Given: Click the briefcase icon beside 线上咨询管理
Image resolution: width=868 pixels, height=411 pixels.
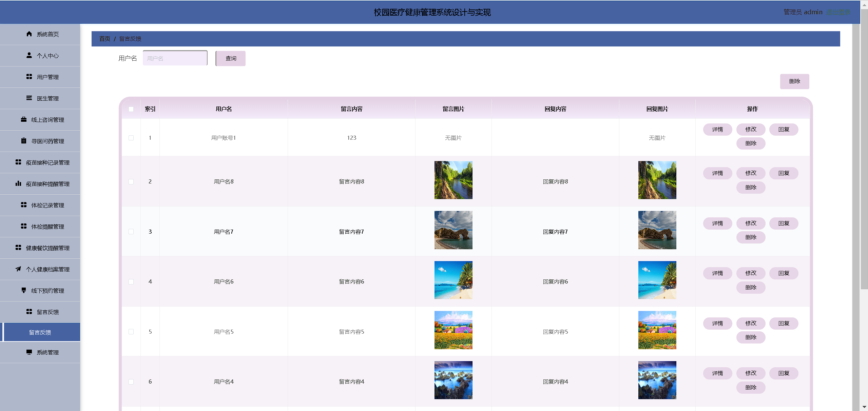Looking at the screenshot, I should pyautogui.click(x=24, y=119).
